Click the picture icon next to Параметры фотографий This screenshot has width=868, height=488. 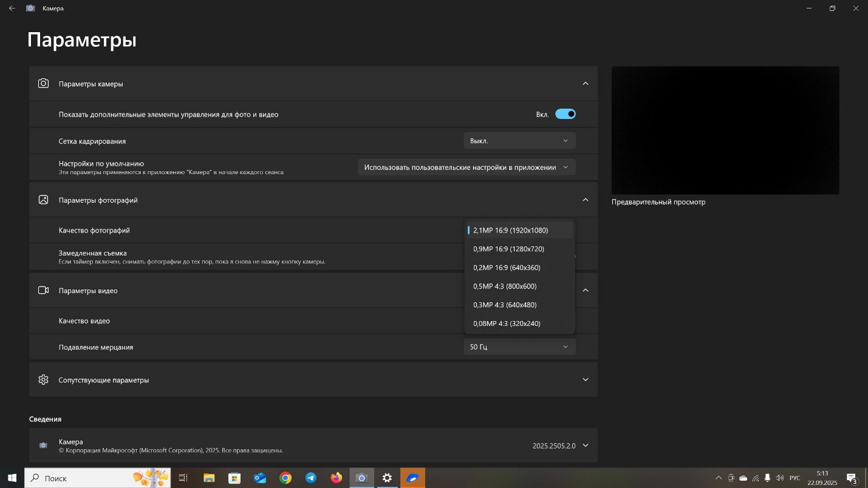pos(43,200)
